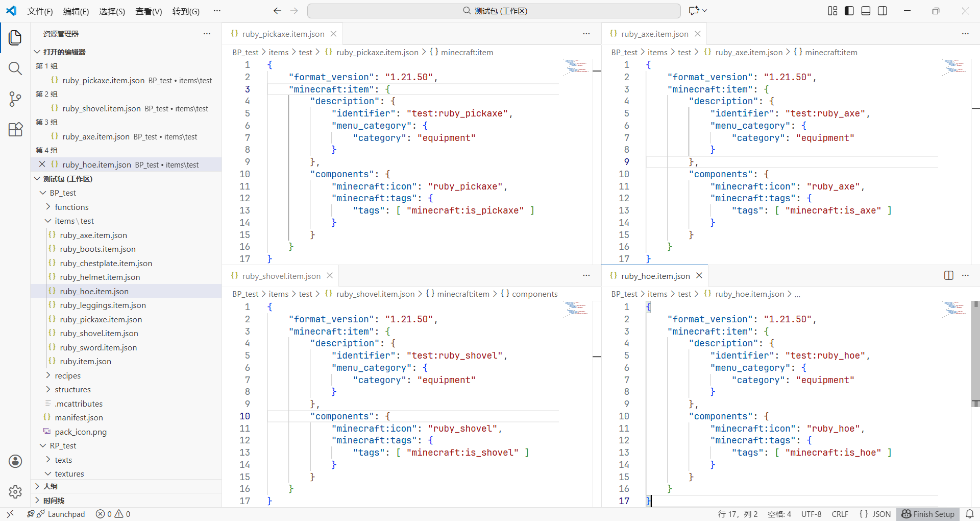Open the Accounts menu icon

(15, 461)
